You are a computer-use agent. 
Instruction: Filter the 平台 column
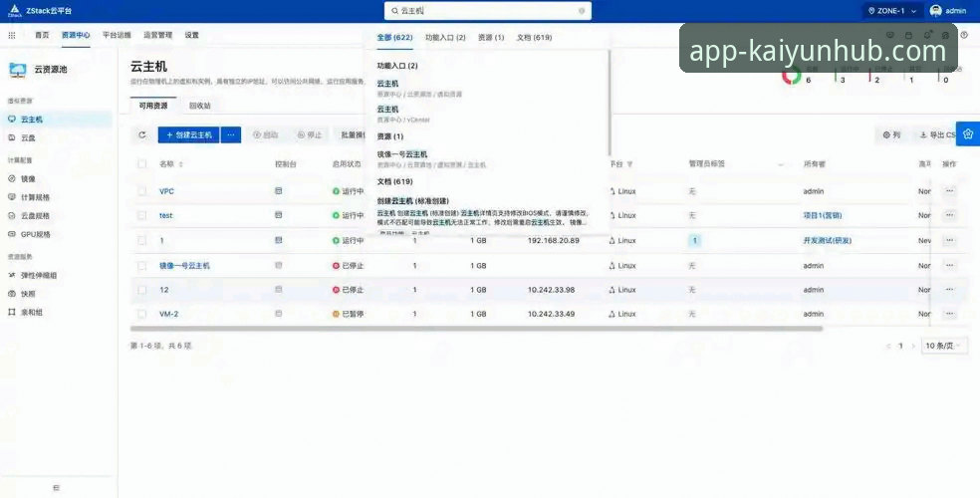pos(629,164)
